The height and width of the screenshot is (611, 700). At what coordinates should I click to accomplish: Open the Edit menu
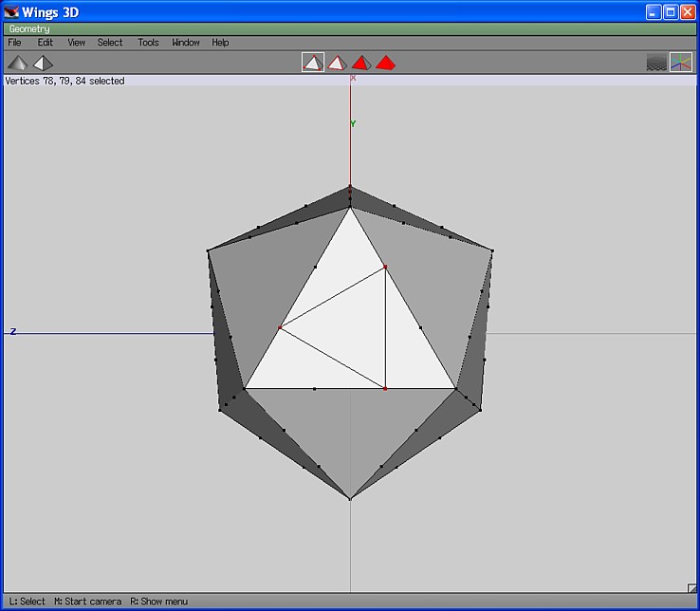tap(46, 43)
